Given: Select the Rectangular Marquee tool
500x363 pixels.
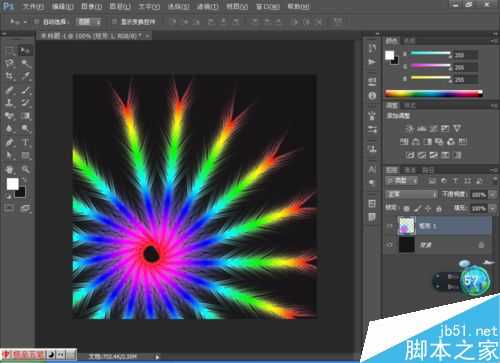Looking at the screenshot, I should click(9, 51).
